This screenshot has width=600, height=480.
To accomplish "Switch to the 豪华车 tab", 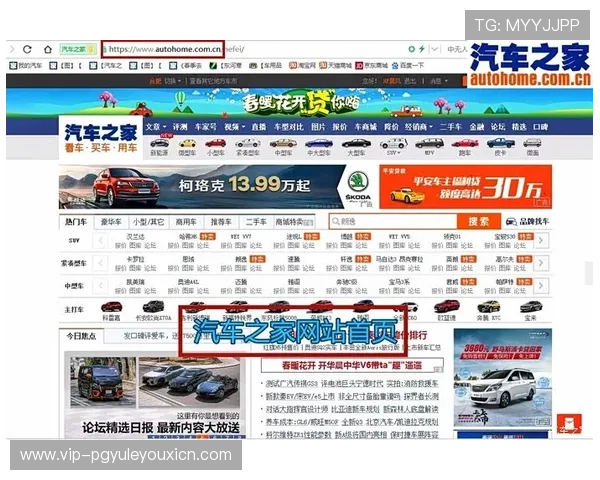I will [x=111, y=222].
